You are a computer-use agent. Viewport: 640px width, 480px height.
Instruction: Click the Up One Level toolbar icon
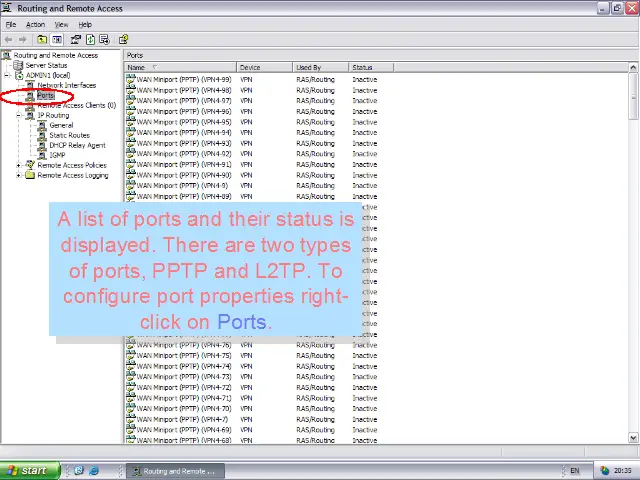pyautogui.click(x=42, y=40)
